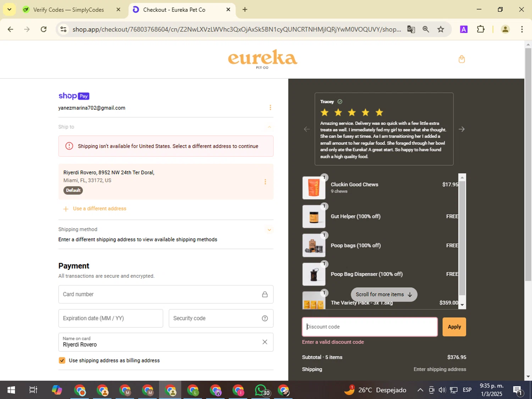
Task: Open Poop bags product thumbnail
Action: click(314, 245)
